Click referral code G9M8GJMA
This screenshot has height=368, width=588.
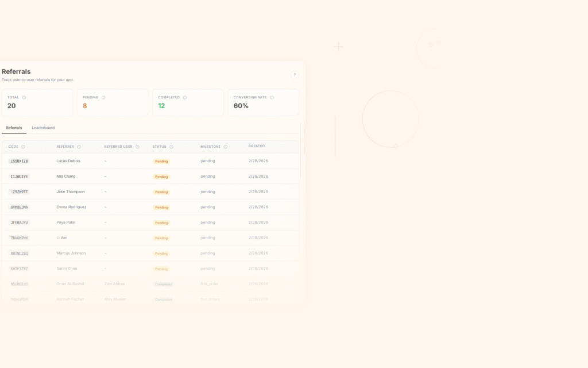tap(19, 207)
